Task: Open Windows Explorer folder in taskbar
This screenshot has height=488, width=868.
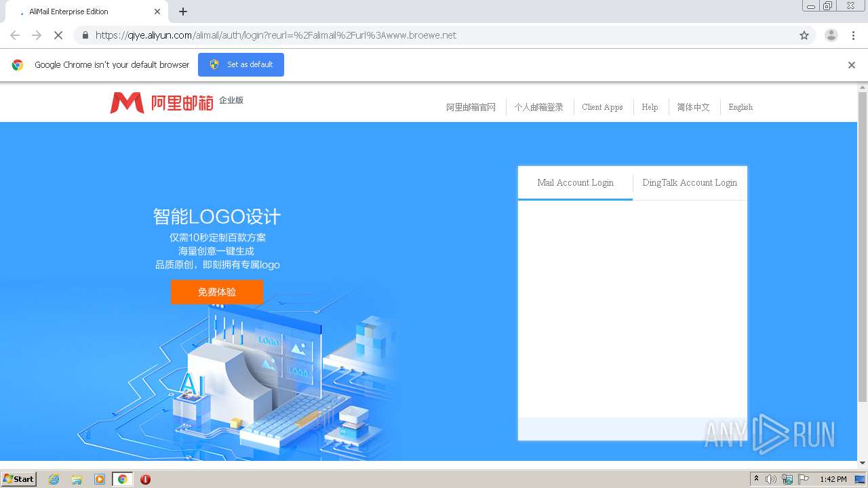Action: [77, 479]
